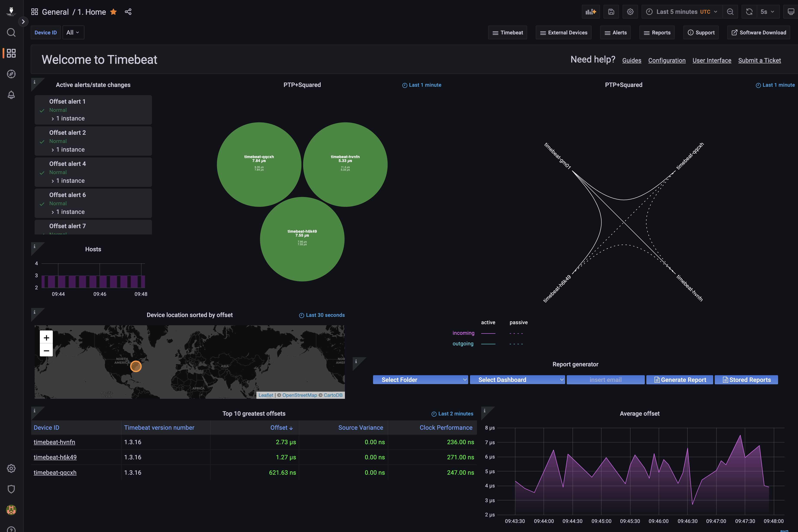Expand the sidebar with the arrow toggle
798x532 pixels.
click(x=23, y=22)
